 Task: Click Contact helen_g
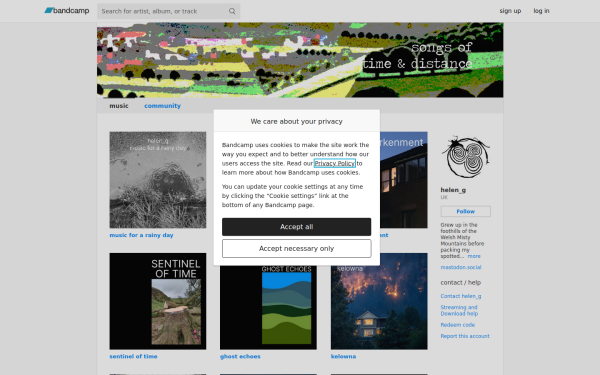pos(461,296)
